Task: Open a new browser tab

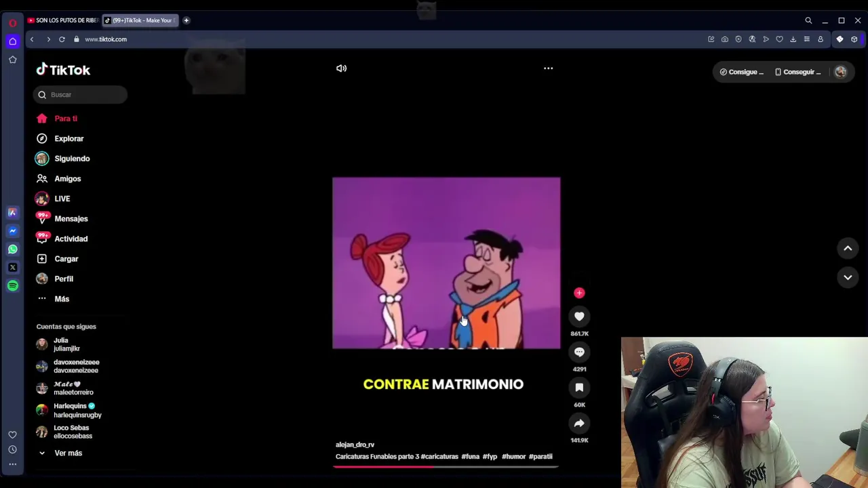Action: pos(186,20)
